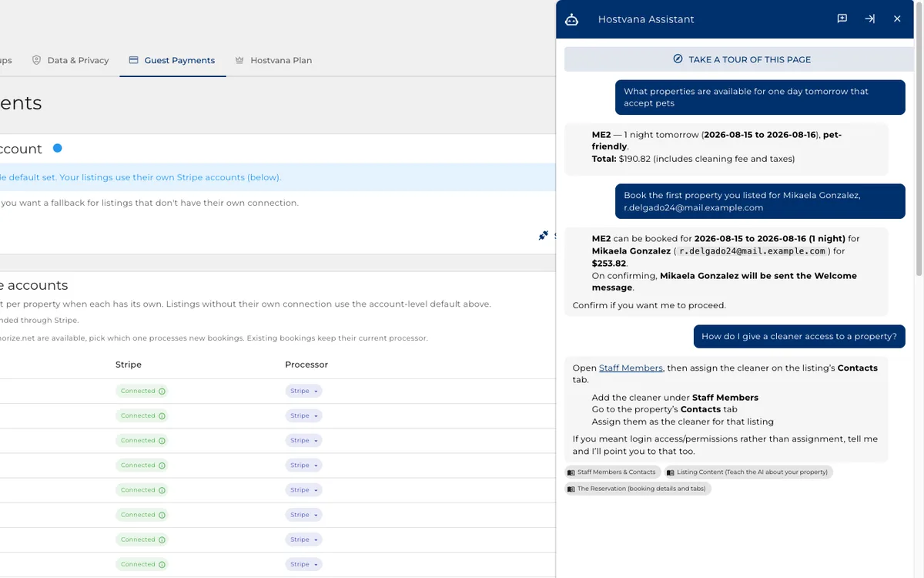Image resolution: width=924 pixels, height=578 pixels.
Task: Dock assistant panel using arrow icon
Action: tap(870, 18)
